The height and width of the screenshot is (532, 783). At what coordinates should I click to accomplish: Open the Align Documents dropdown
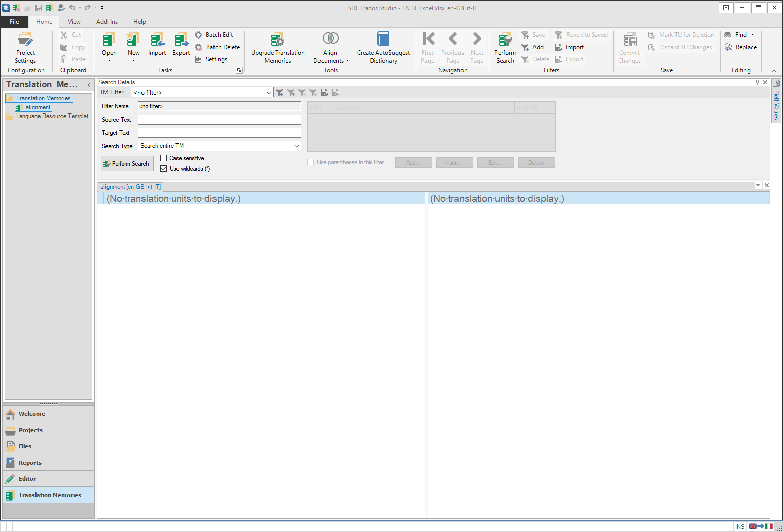(x=330, y=48)
